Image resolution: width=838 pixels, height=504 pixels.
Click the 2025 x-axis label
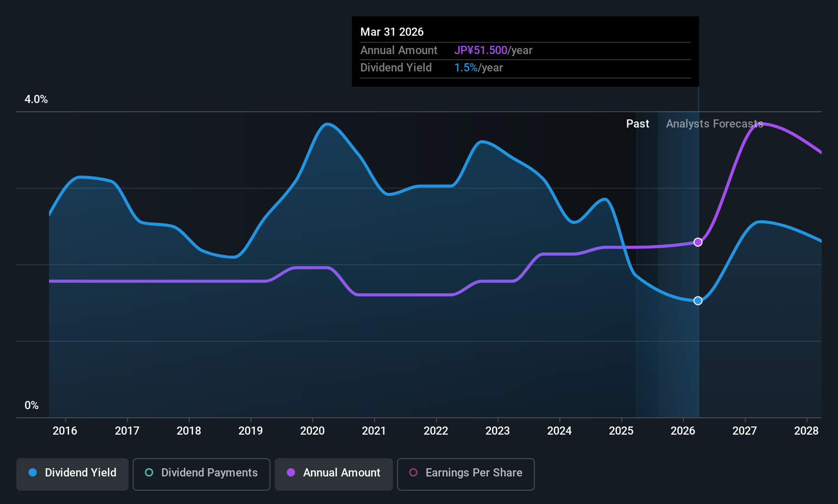pos(621,431)
